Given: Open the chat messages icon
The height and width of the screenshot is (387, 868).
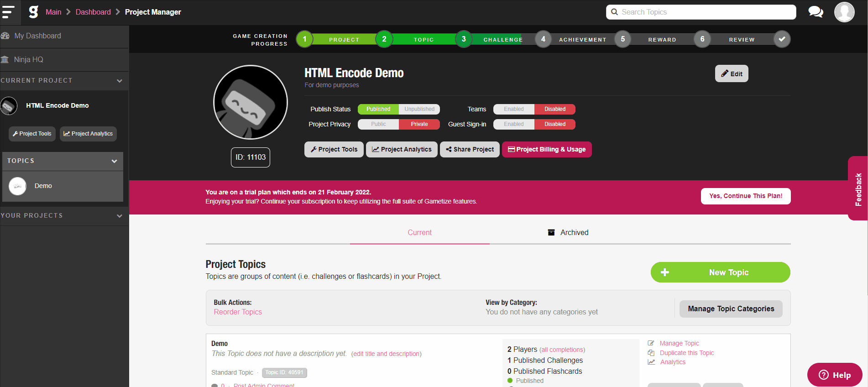Looking at the screenshot, I should click(x=816, y=12).
